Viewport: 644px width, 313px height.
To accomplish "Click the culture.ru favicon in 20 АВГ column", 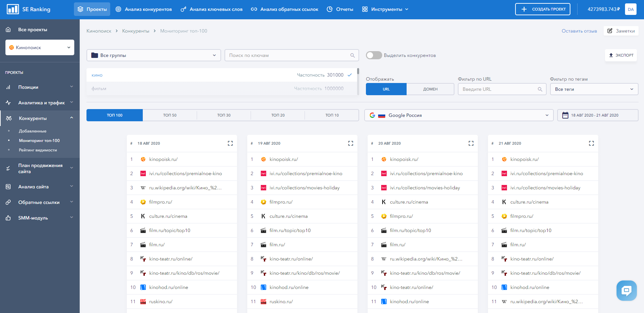I will (x=384, y=202).
